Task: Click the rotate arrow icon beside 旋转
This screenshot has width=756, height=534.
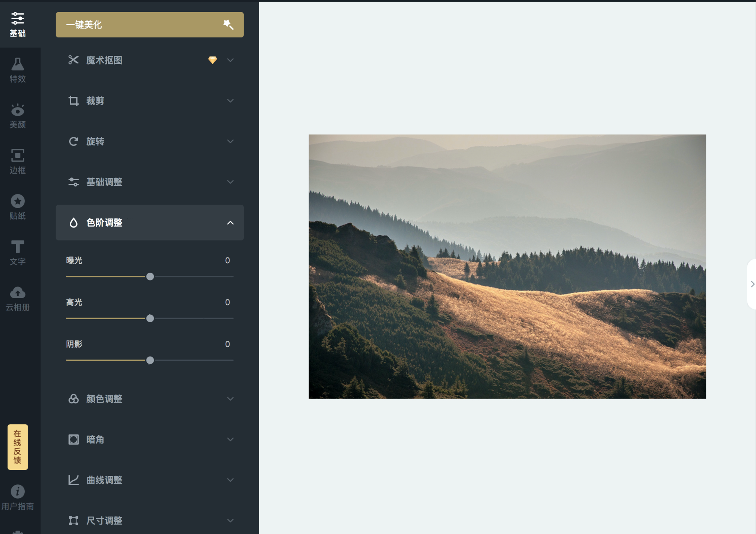Action: tap(74, 141)
